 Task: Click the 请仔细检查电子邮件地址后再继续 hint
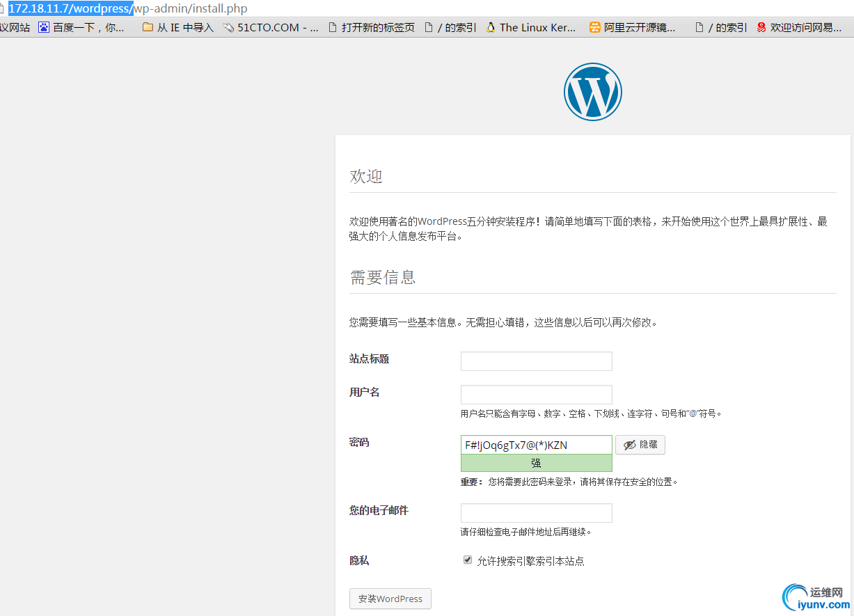(x=526, y=532)
